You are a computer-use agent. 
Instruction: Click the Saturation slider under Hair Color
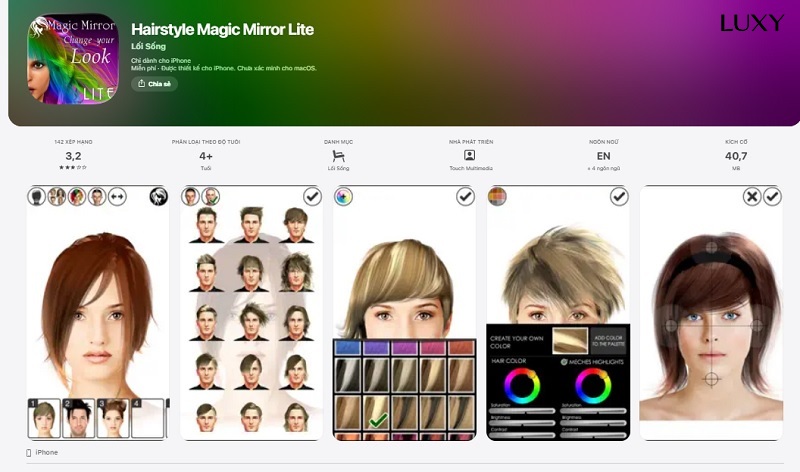point(522,410)
